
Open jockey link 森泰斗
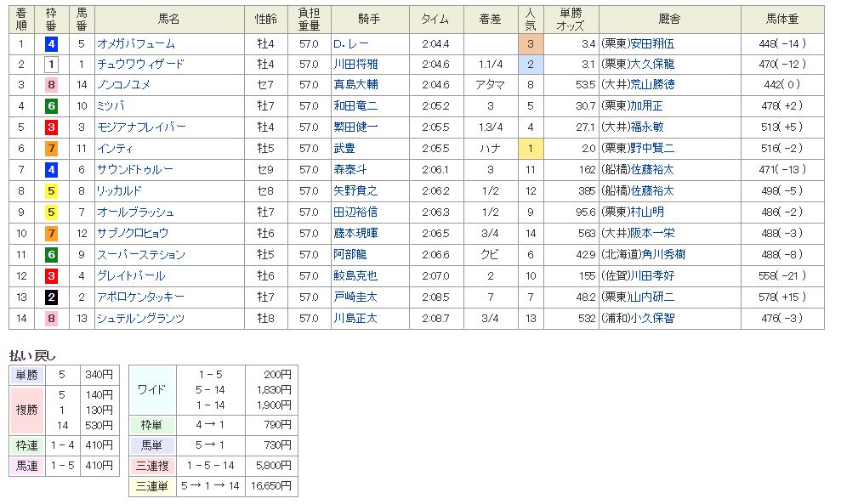point(350,169)
